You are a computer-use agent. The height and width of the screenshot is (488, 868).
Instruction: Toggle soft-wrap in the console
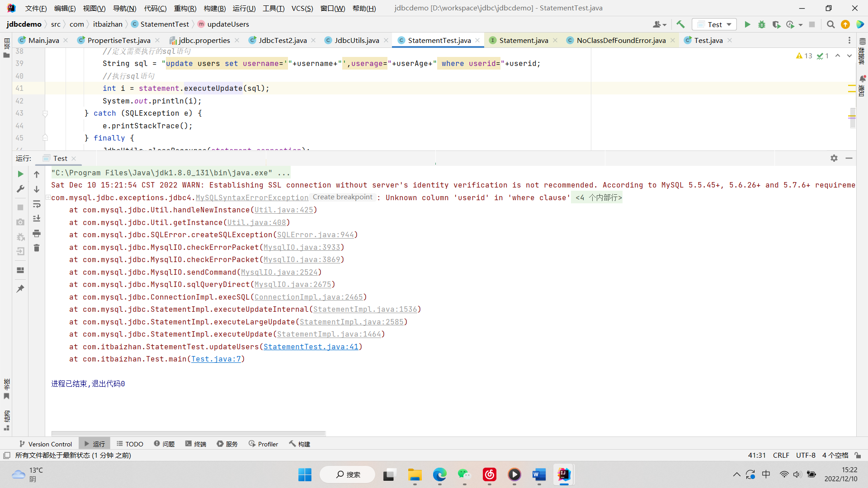[x=37, y=204]
